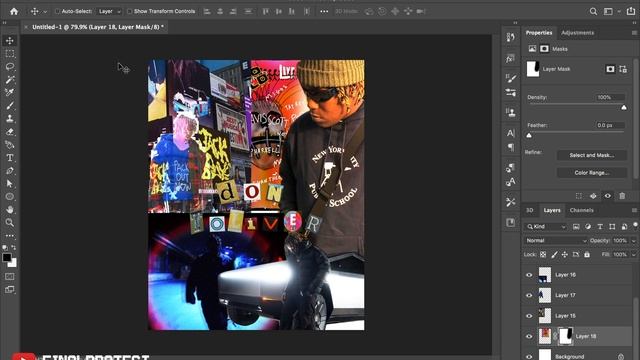
Task: Click the Share icon
Action: (x=631, y=11)
